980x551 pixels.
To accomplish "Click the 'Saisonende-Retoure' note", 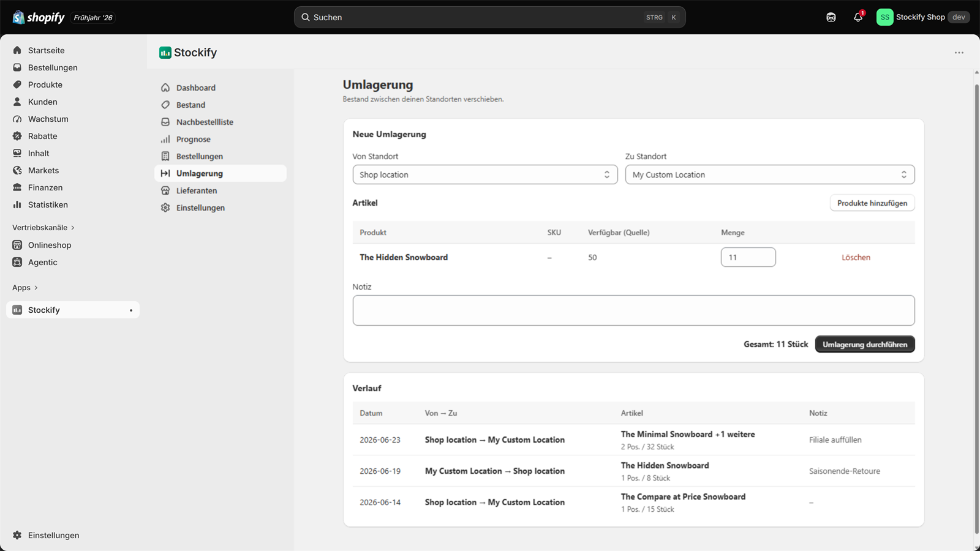I will [845, 471].
